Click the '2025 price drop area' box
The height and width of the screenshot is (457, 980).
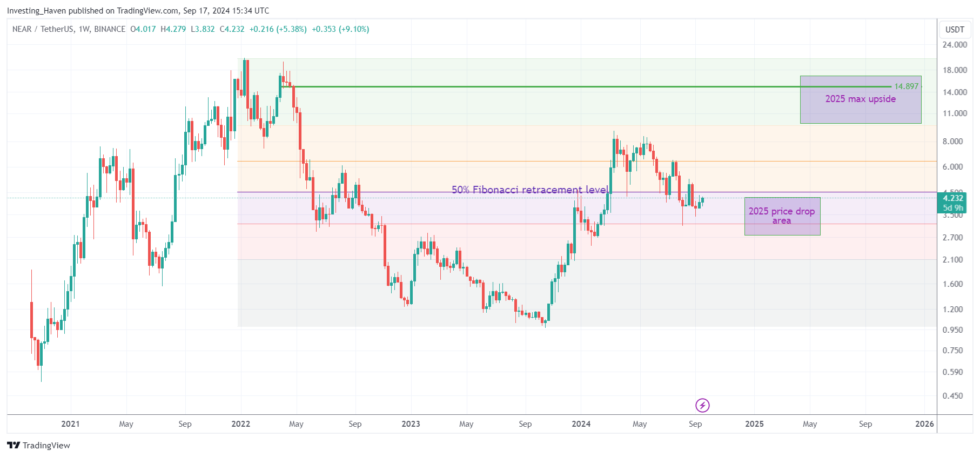782,216
